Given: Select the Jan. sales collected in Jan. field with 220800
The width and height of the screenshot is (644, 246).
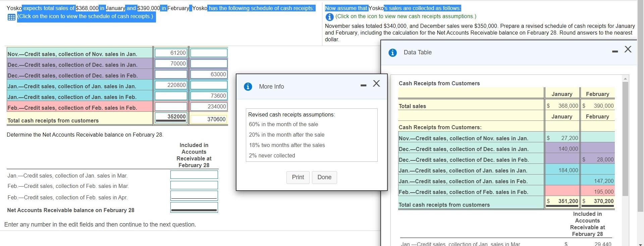Looking at the screenshot, I should [171, 85].
